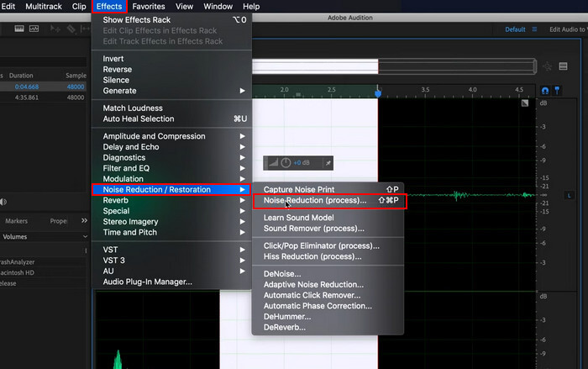Expand the VST 3 submenu
The width and height of the screenshot is (588, 369).
click(171, 261)
